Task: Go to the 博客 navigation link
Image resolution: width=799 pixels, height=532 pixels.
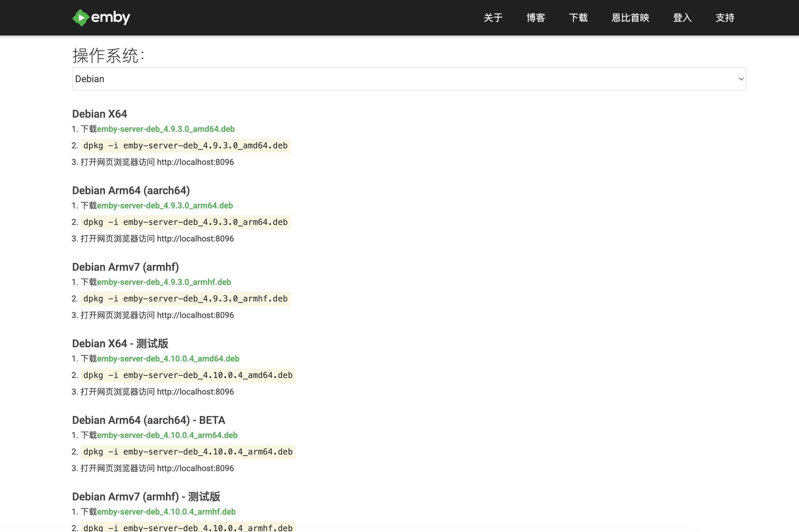Action: [x=535, y=18]
